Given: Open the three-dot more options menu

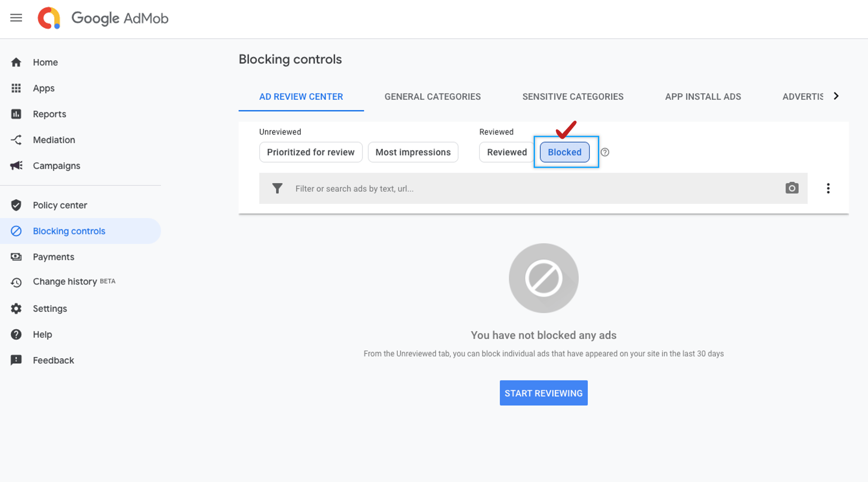Looking at the screenshot, I should tap(828, 188).
